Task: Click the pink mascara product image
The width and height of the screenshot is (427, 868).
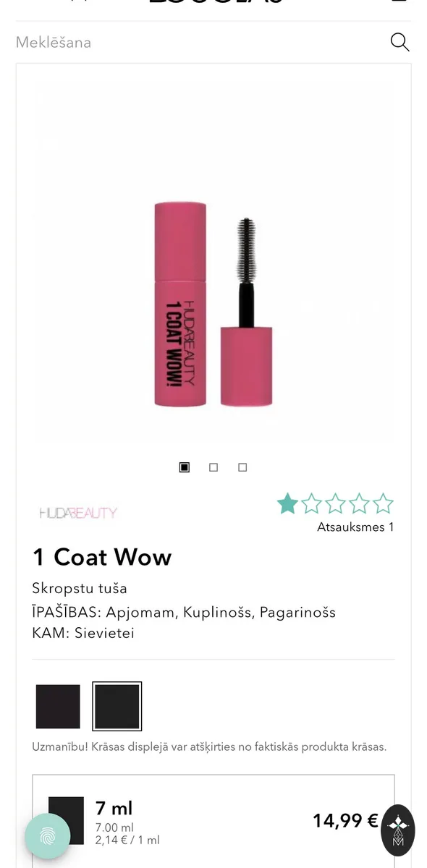Action: pos(213,304)
